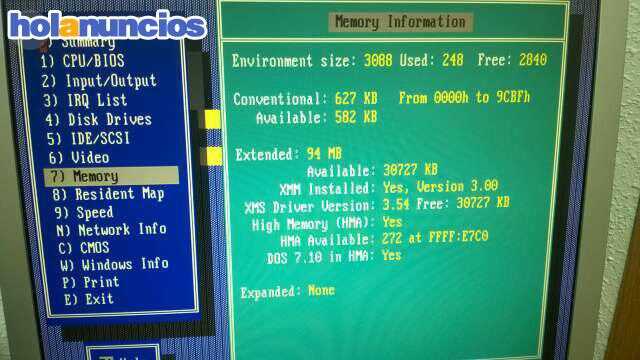Open the Video information entry

(79, 157)
